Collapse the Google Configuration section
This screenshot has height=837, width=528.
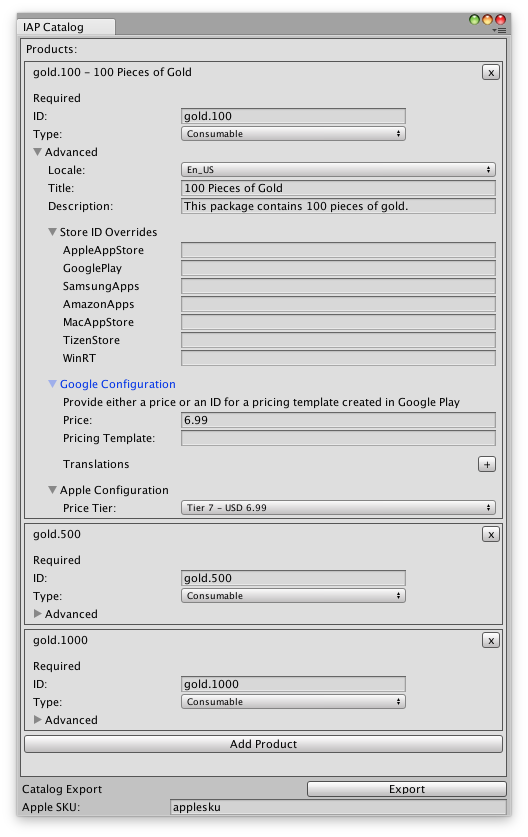coord(52,384)
